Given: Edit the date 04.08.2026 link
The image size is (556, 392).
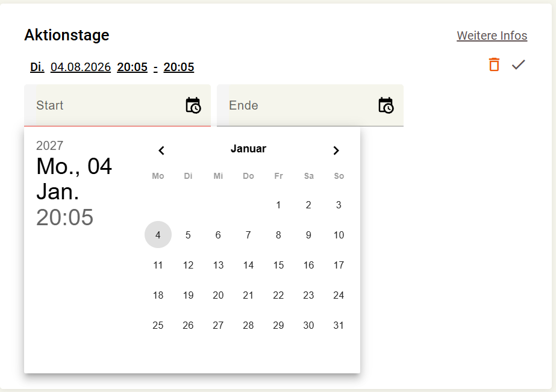Looking at the screenshot, I should [81, 67].
